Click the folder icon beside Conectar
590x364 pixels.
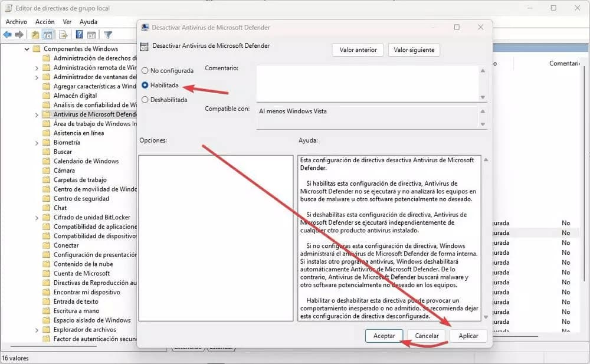tap(46, 245)
